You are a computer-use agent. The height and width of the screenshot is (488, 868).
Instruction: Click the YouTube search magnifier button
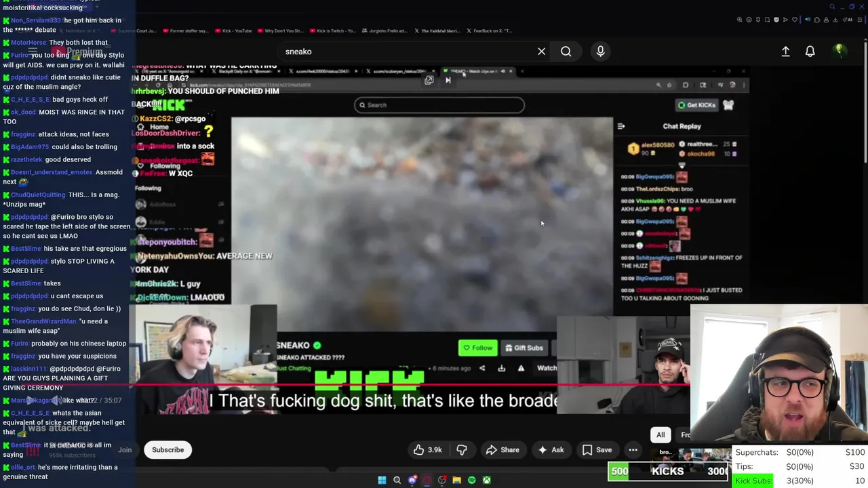click(x=566, y=52)
